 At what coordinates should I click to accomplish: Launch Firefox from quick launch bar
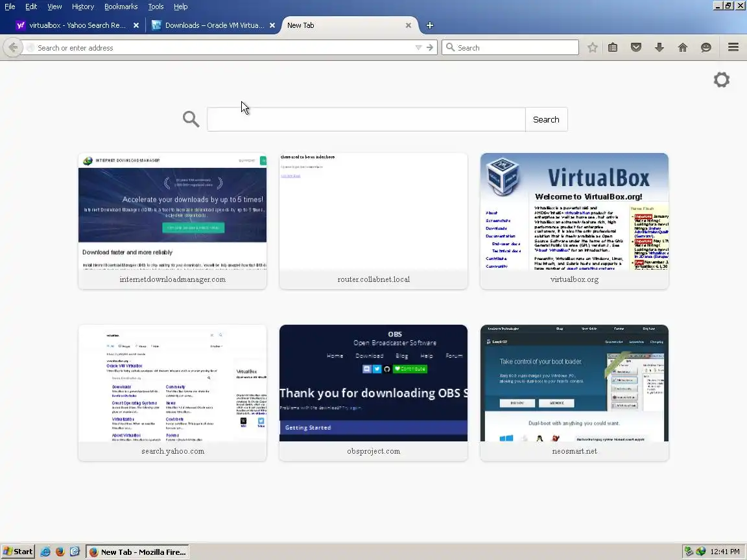tap(60, 552)
